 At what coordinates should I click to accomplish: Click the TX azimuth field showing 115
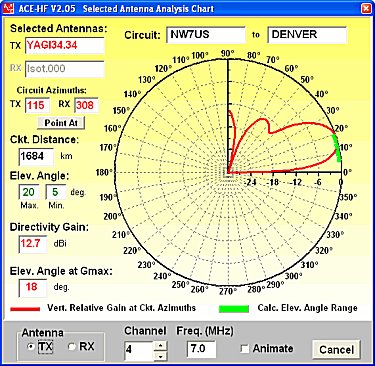pyautogui.click(x=37, y=105)
